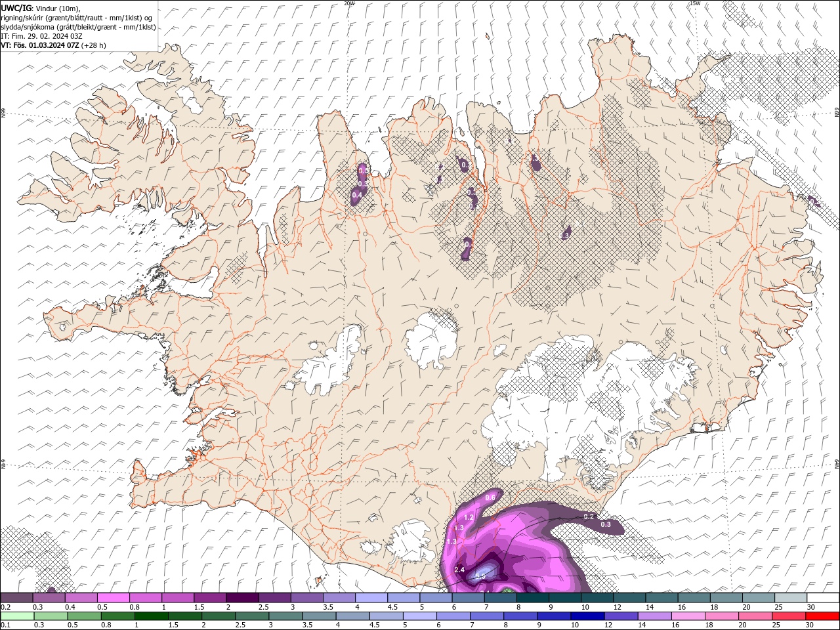Select the 'IT: Fim. 29. 02. 2024 03Z' line
Screen dimensions: 840x630
pos(41,36)
